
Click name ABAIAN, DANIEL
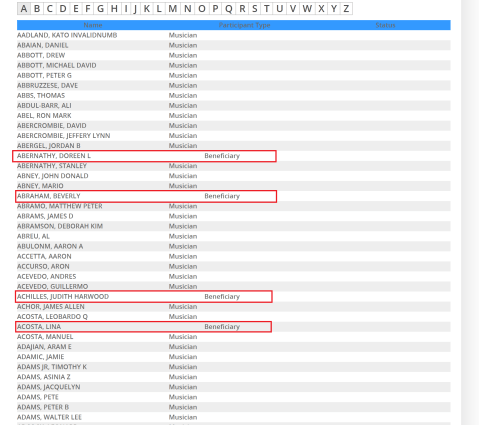(43, 45)
